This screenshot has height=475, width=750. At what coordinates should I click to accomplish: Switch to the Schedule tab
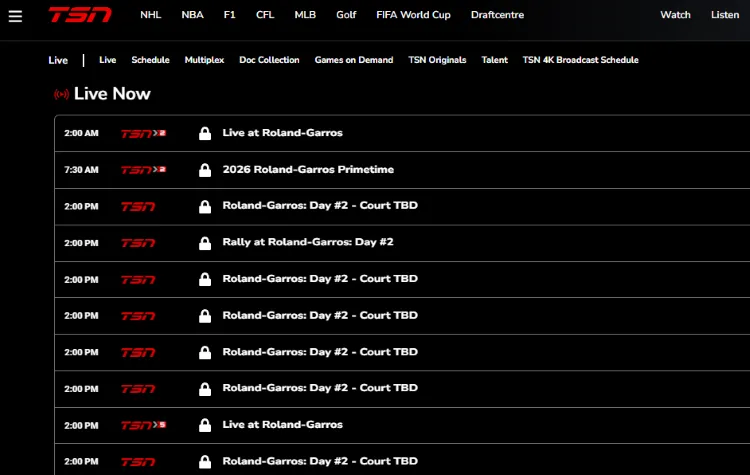click(151, 60)
